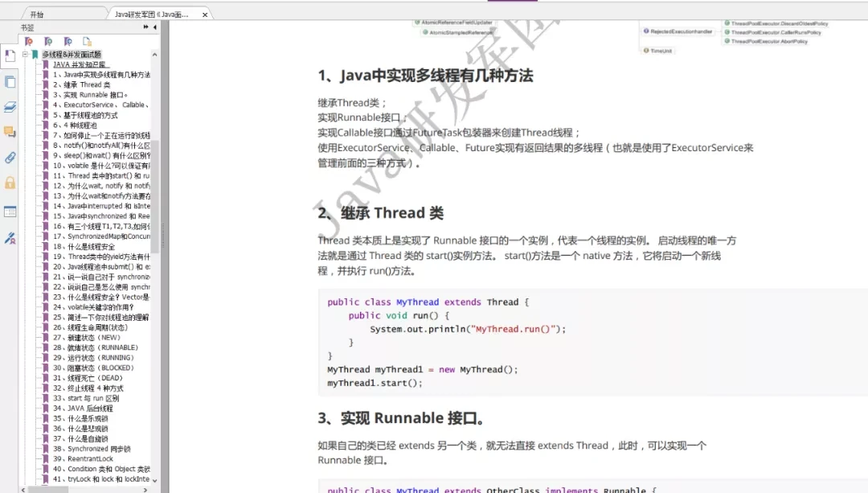Open the Digital Signatures panel icon

[10, 238]
